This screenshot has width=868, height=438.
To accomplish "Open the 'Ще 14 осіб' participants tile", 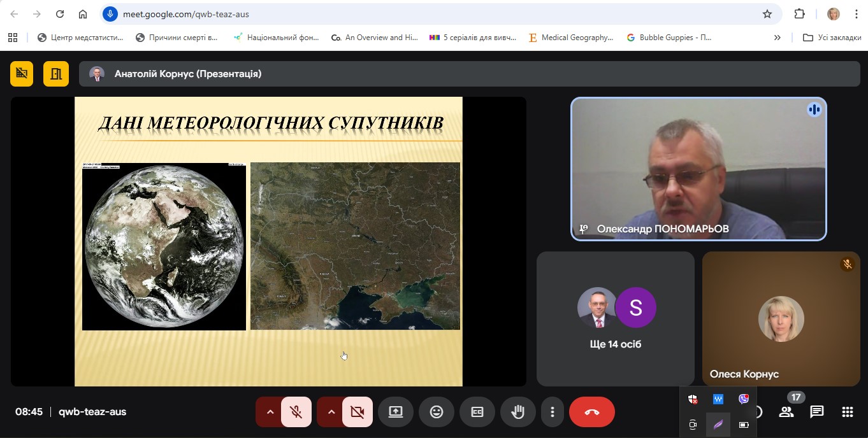I will 615,318.
